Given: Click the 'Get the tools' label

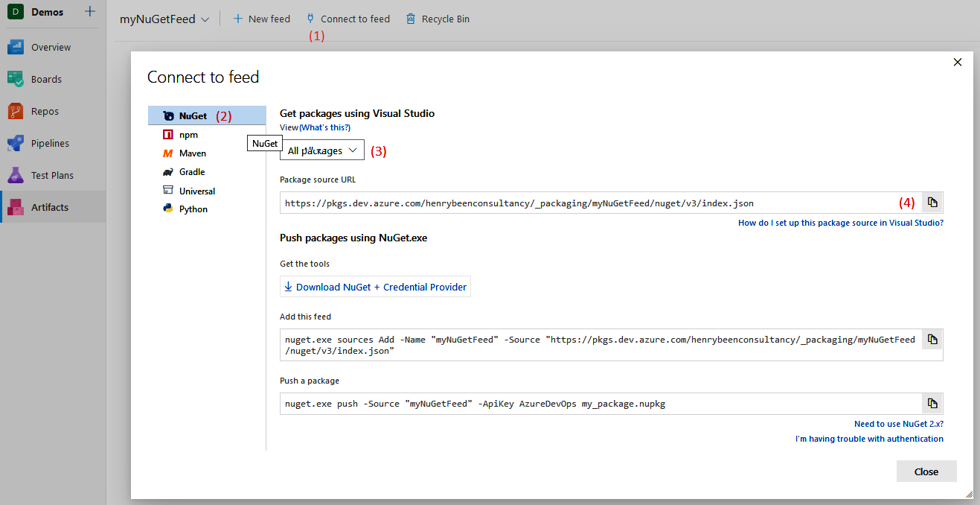Looking at the screenshot, I should tap(304, 264).
